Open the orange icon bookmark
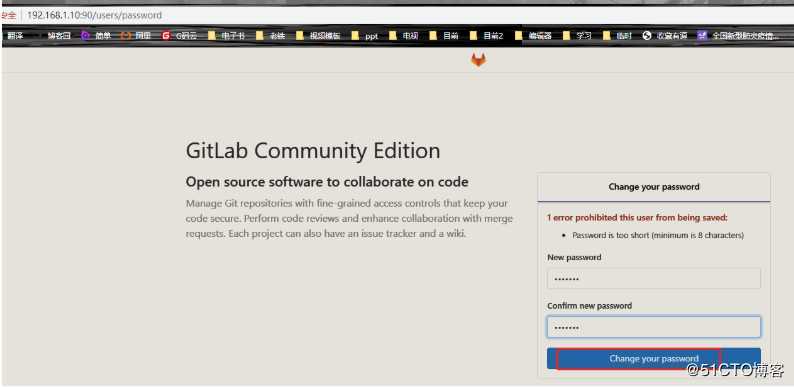 click(x=136, y=36)
